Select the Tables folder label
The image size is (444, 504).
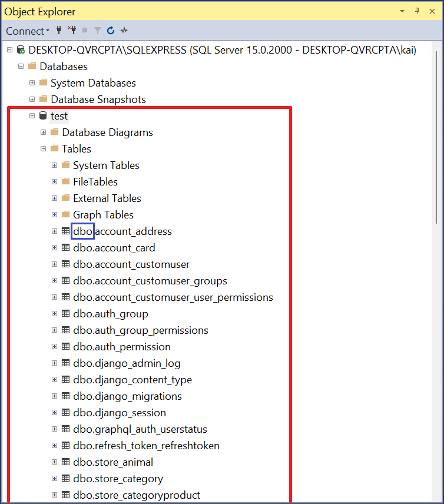[77, 149]
